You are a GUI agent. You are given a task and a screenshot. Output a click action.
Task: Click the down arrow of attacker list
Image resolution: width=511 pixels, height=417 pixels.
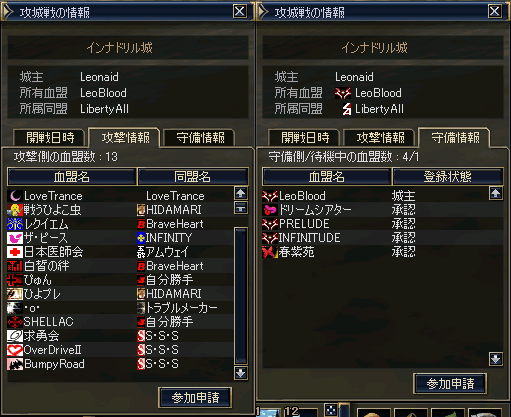coord(241,373)
